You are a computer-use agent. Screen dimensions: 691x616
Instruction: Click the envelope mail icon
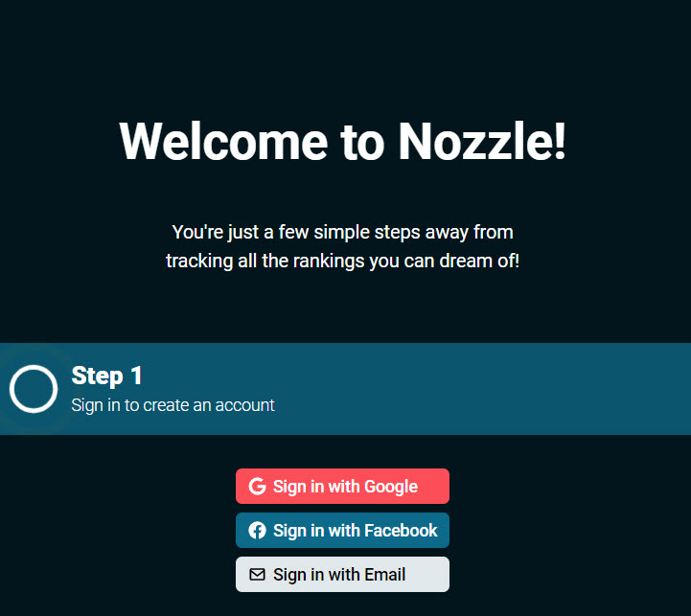point(258,574)
